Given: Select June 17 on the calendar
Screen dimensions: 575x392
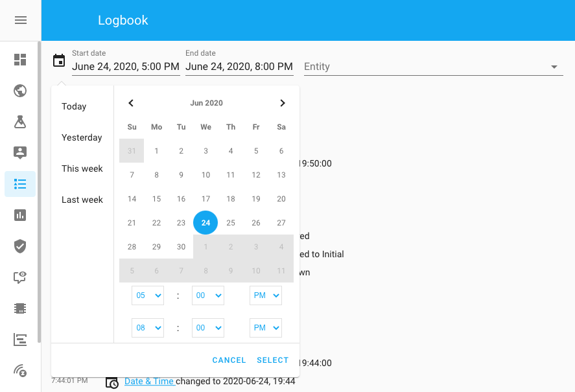Looking at the screenshot, I should [205, 198].
